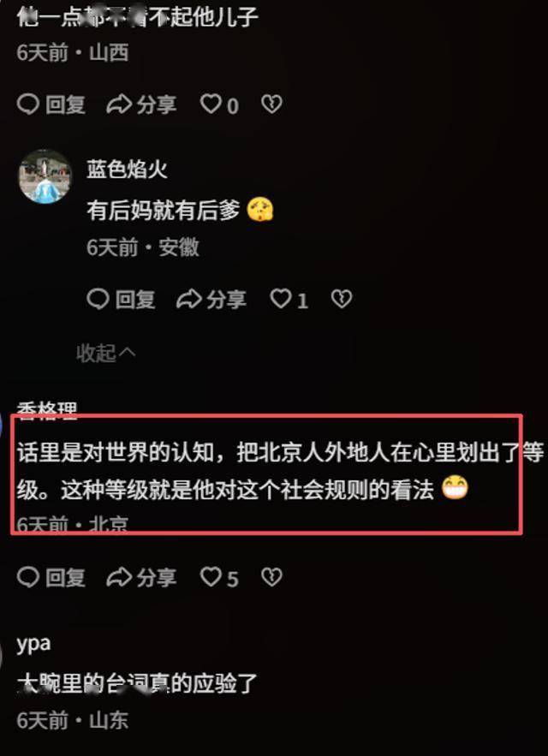Open 香格理 user profile name
548x756 pixels.
(47, 409)
